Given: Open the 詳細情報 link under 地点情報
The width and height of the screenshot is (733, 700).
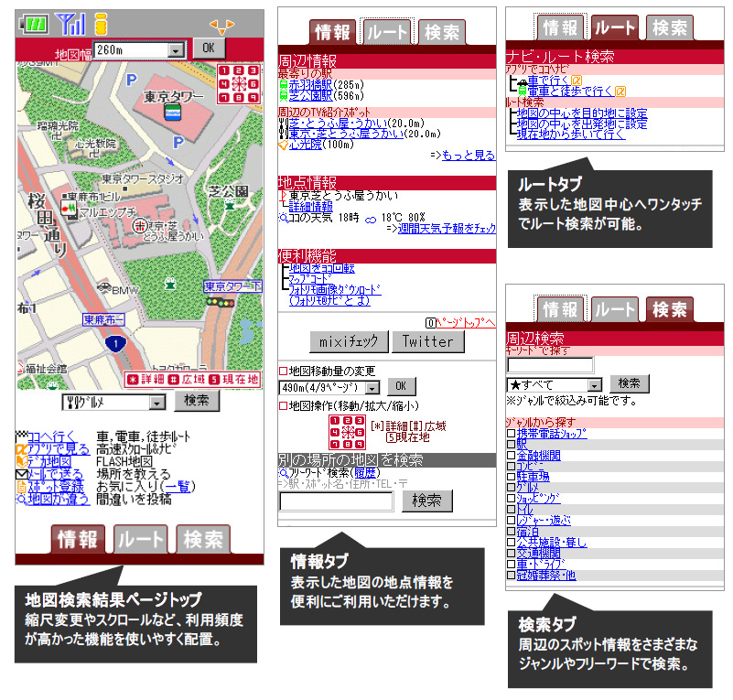Looking at the screenshot, I should tap(310, 207).
